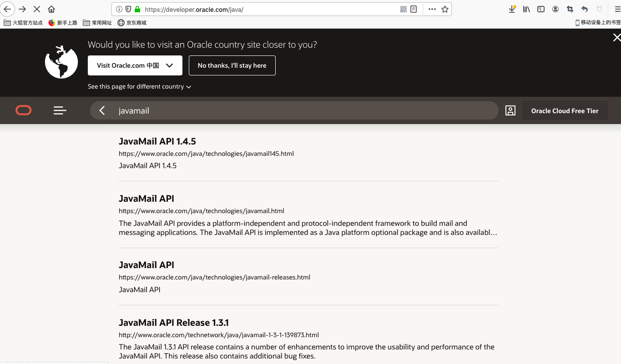Take a screenshot using the crop icon
The width and height of the screenshot is (621, 364).
(x=569, y=9)
